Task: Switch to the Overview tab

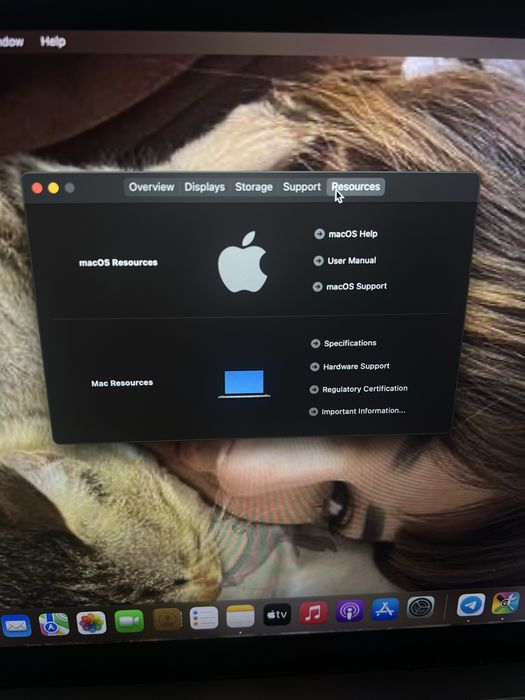Action: pyautogui.click(x=151, y=187)
